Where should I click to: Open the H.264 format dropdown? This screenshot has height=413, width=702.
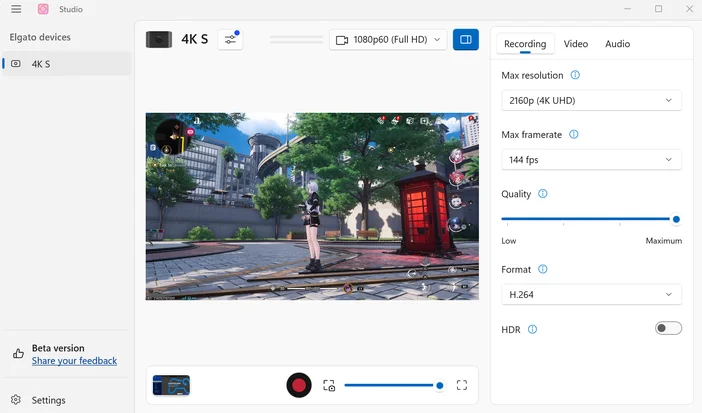pyautogui.click(x=591, y=294)
